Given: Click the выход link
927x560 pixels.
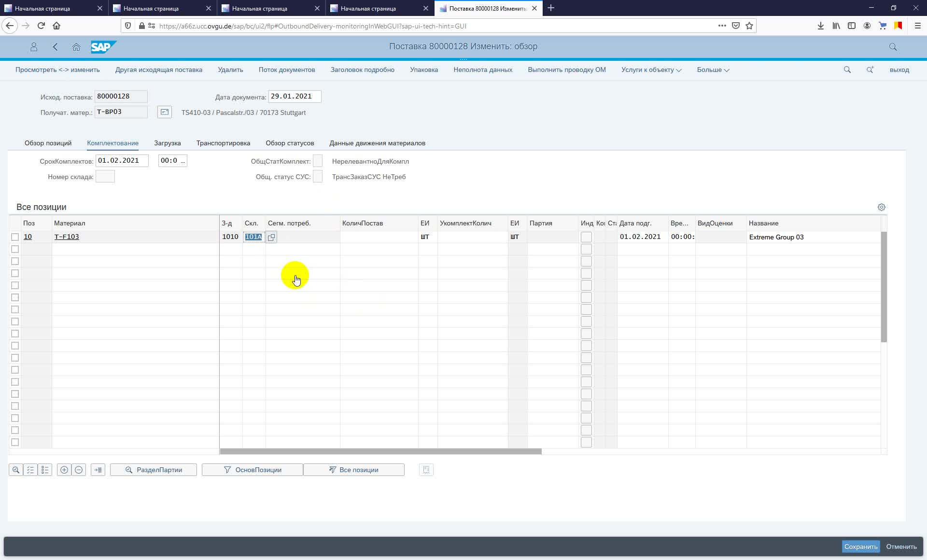Looking at the screenshot, I should click(x=899, y=70).
